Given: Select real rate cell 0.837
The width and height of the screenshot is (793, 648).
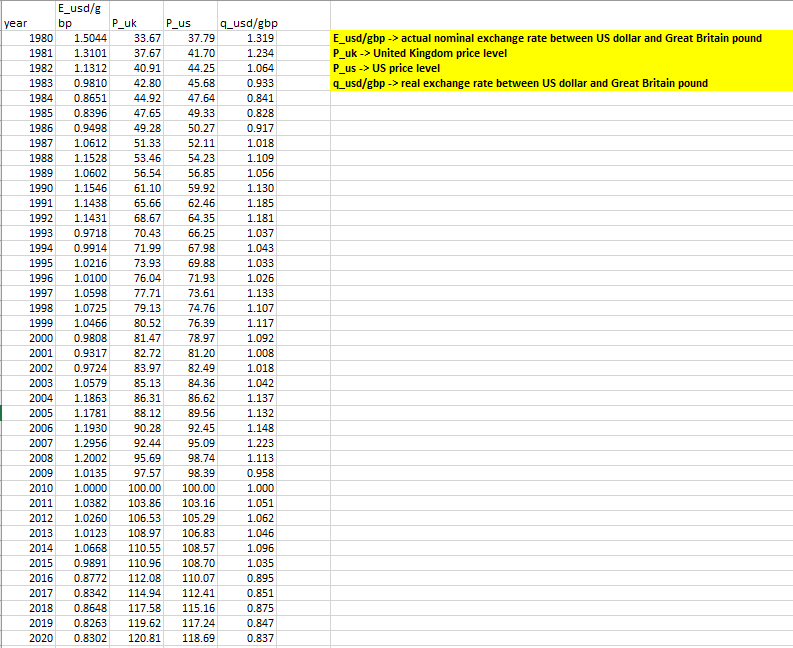Looking at the screenshot, I should click(247, 638).
